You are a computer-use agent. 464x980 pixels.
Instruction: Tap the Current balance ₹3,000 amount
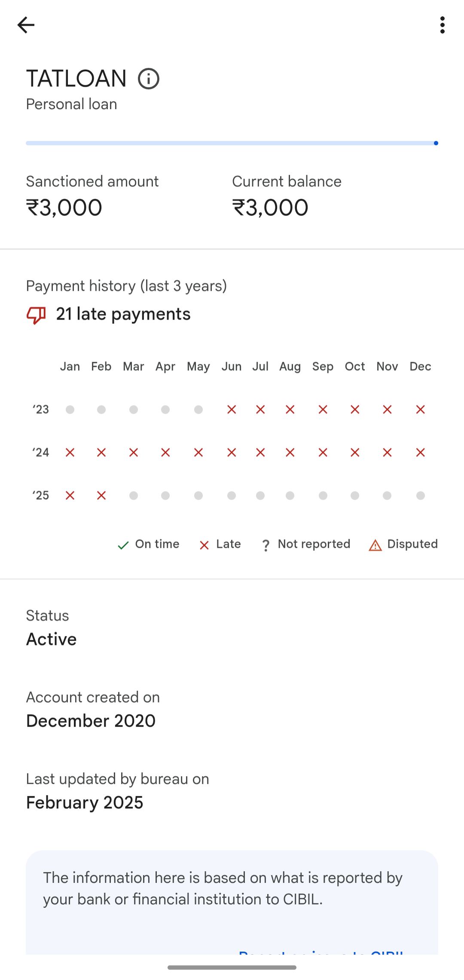click(270, 208)
